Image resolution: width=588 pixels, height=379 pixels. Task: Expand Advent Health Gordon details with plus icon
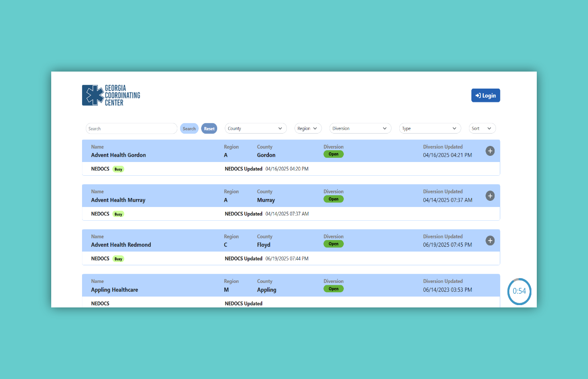click(x=490, y=151)
